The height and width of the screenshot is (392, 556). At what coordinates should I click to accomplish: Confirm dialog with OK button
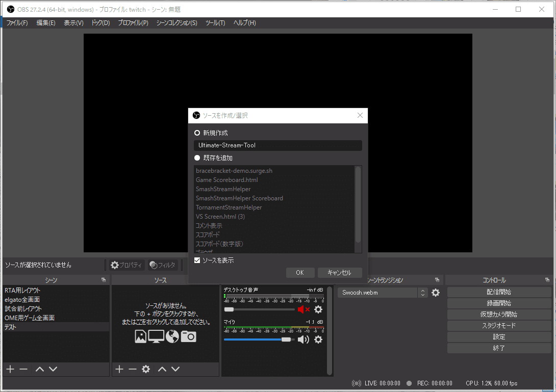coord(300,273)
